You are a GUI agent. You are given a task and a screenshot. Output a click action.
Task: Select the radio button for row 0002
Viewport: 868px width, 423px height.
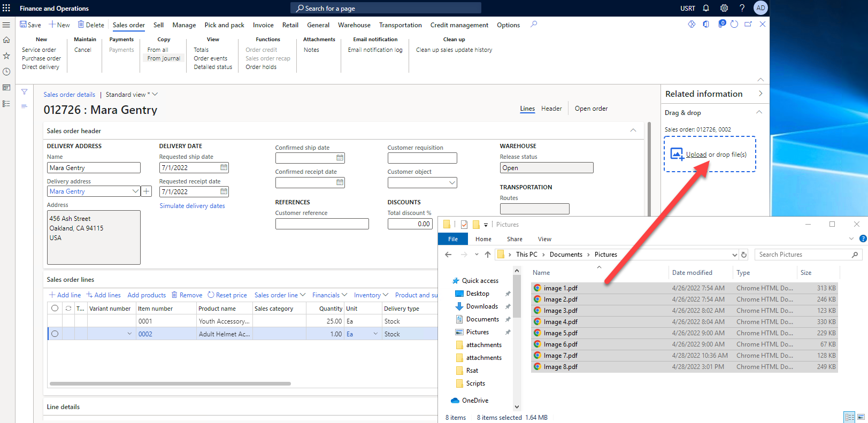(55, 334)
